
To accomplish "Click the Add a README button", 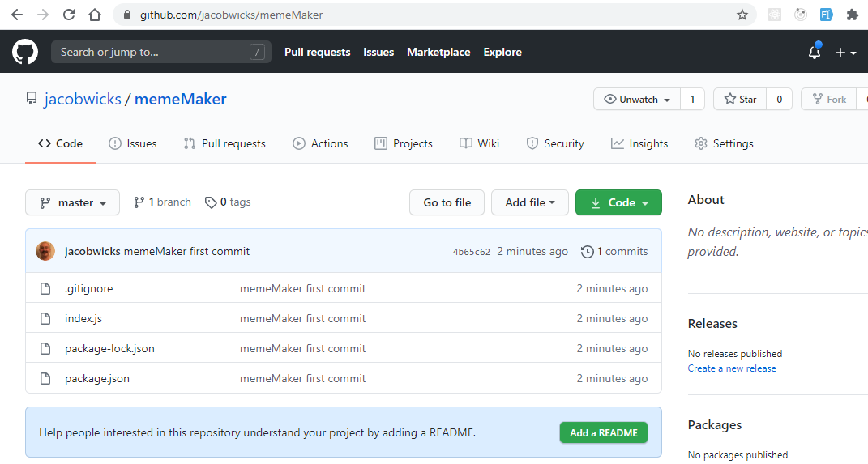I will coord(604,432).
